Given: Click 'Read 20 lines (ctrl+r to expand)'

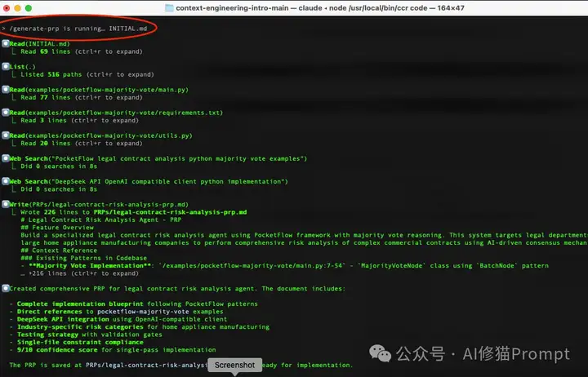Looking at the screenshot, I should (82, 143).
